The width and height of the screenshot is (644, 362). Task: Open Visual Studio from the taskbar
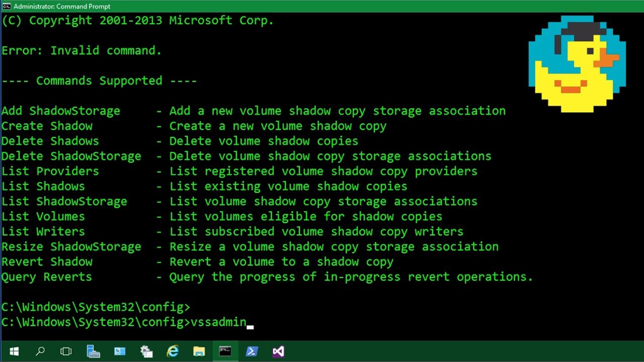pos(278,351)
